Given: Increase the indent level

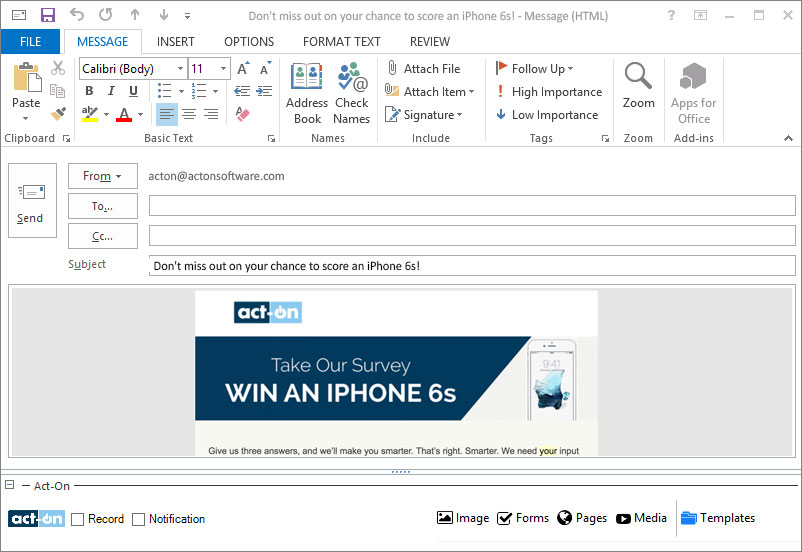Looking at the screenshot, I should (264, 91).
